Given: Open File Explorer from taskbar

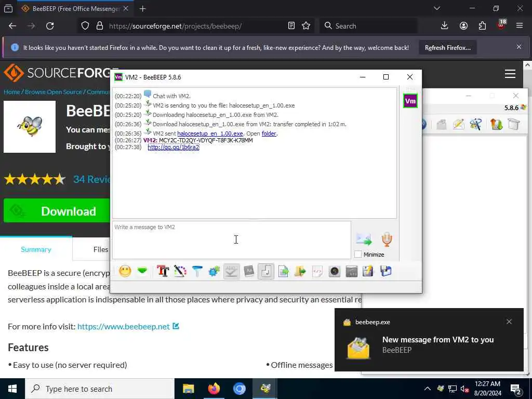Looking at the screenshot, I should click(x=188, y=389).
